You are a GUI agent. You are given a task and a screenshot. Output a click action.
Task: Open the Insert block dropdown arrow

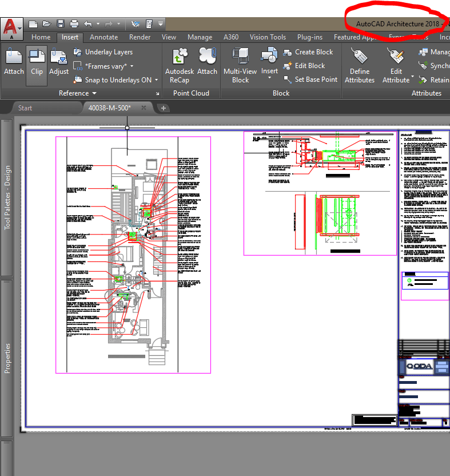pos(269,78)
